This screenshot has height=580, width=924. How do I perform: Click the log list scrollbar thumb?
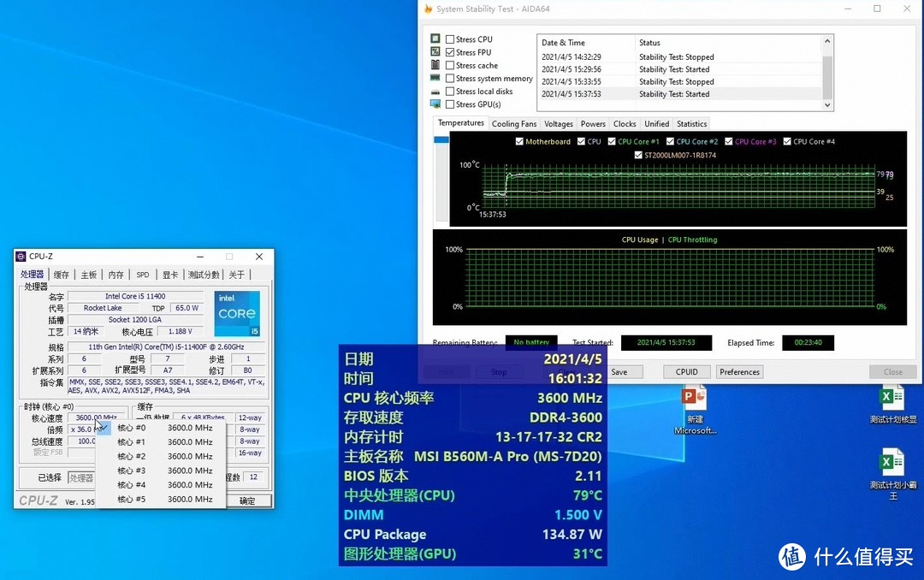(827, 77)
